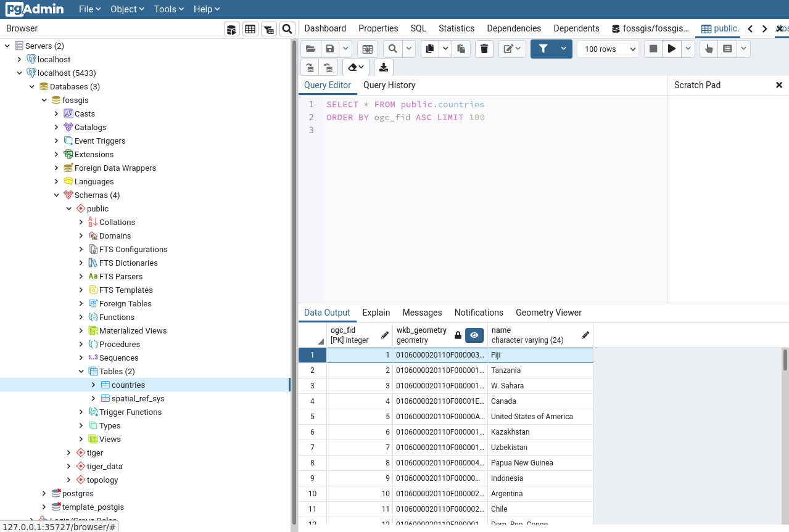
Task: Switch to the Query History tab
Action: pyautogui.click(x=389, y=85)
